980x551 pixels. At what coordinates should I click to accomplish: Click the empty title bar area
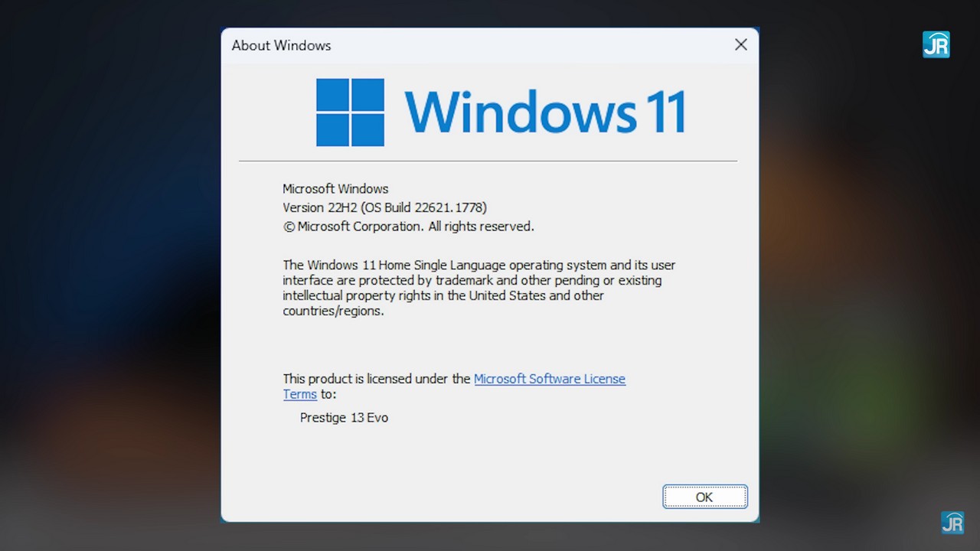coord(528,45)
